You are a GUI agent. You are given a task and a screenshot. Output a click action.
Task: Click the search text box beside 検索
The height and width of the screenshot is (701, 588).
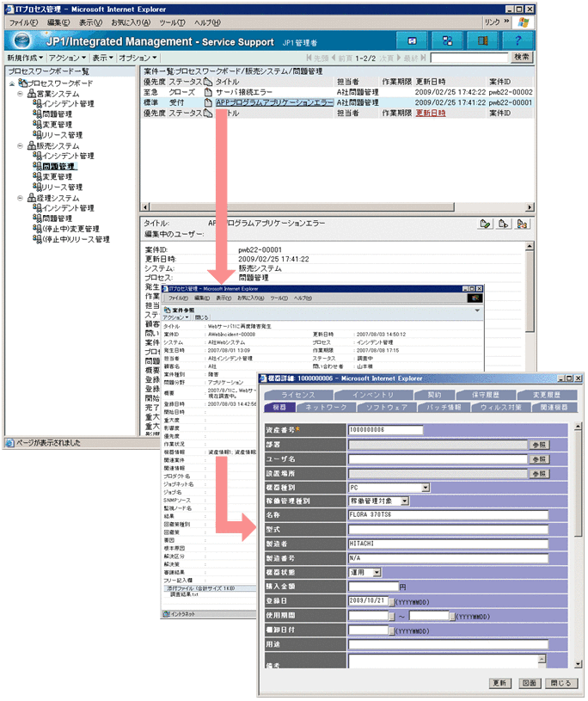click(469, 58)
